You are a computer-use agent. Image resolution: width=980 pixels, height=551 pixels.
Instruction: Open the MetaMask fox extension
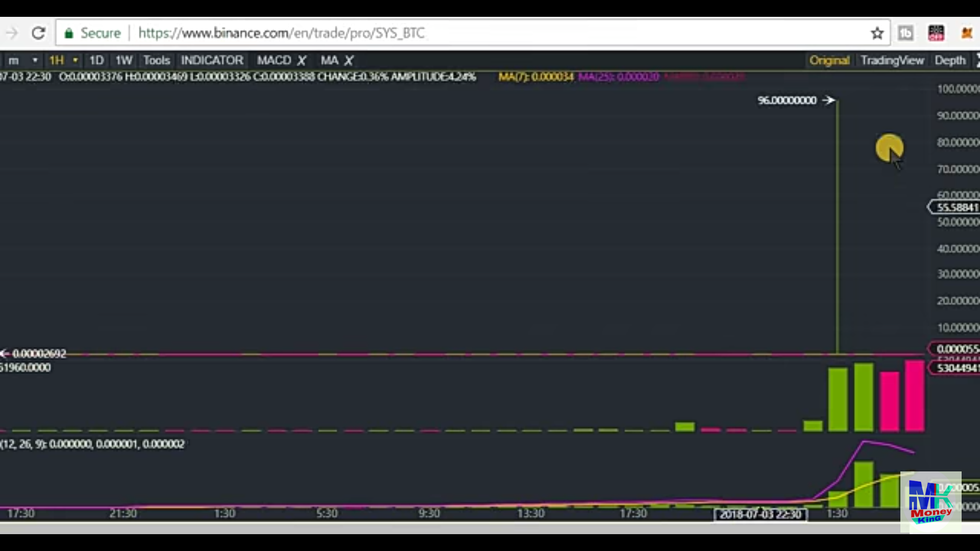coord(966,33)
